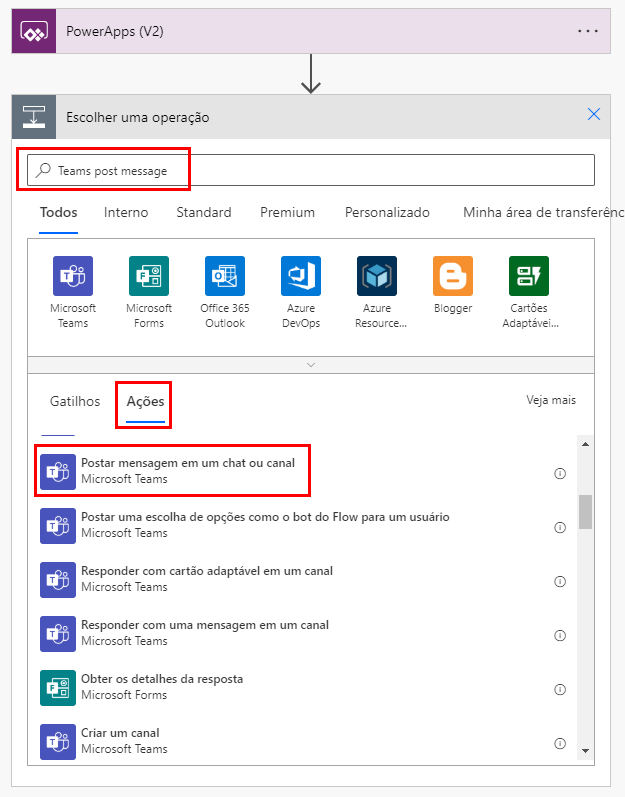Open the Premium tab

[x=287, y=212]
